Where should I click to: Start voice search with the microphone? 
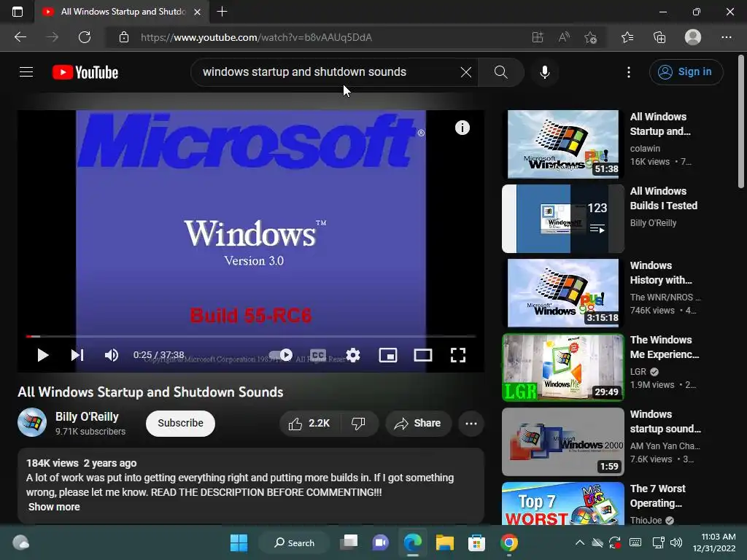tap(544, 72)
